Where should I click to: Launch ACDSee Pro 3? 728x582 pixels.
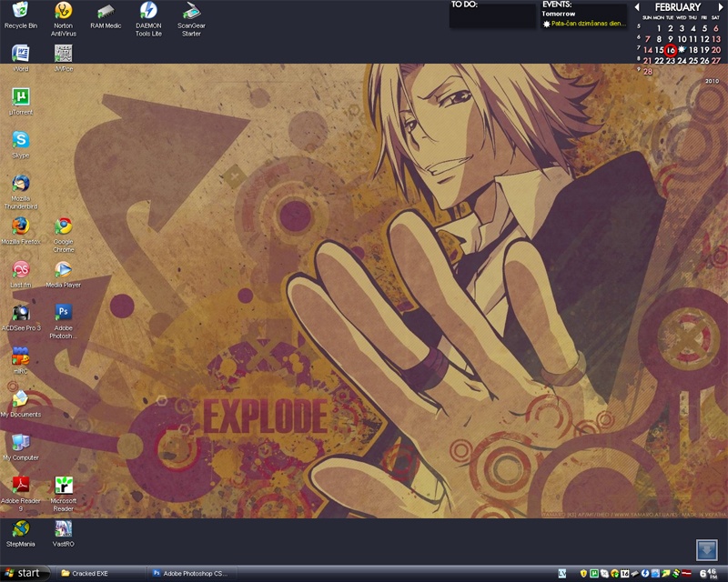[20, 317]
